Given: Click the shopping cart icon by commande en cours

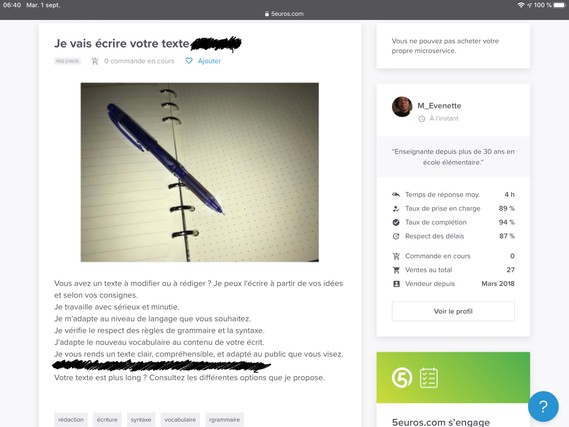Looking at the screenshot, I should pyautogui.click(x=95, y=61).
